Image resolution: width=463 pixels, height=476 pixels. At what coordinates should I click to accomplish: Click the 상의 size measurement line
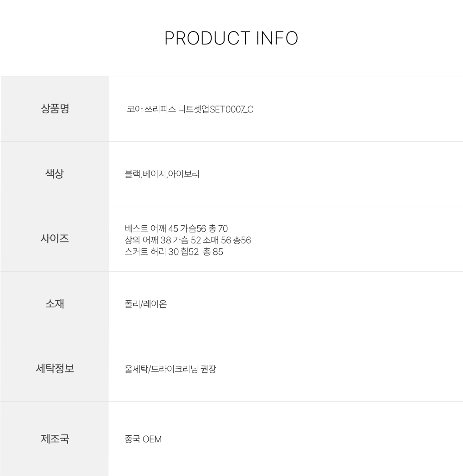pyautogui.click(x=188, y=240)
